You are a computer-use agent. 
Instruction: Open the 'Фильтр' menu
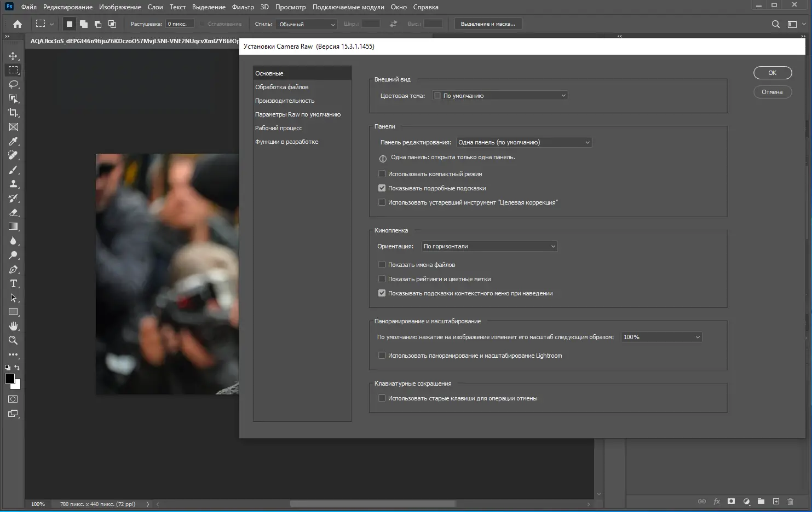[243, 7]
